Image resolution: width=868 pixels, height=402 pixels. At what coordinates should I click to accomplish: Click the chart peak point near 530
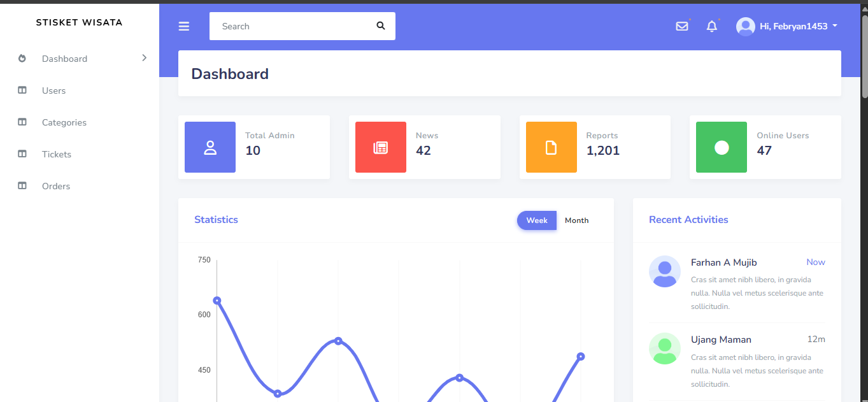pyautogui.click(x=338, y=341)
